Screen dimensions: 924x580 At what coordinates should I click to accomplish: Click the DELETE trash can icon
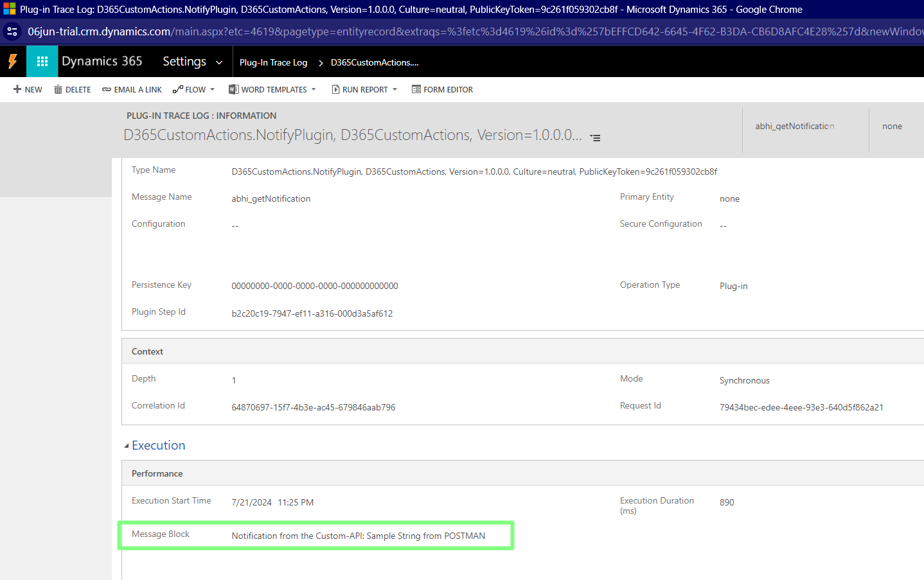58,89
